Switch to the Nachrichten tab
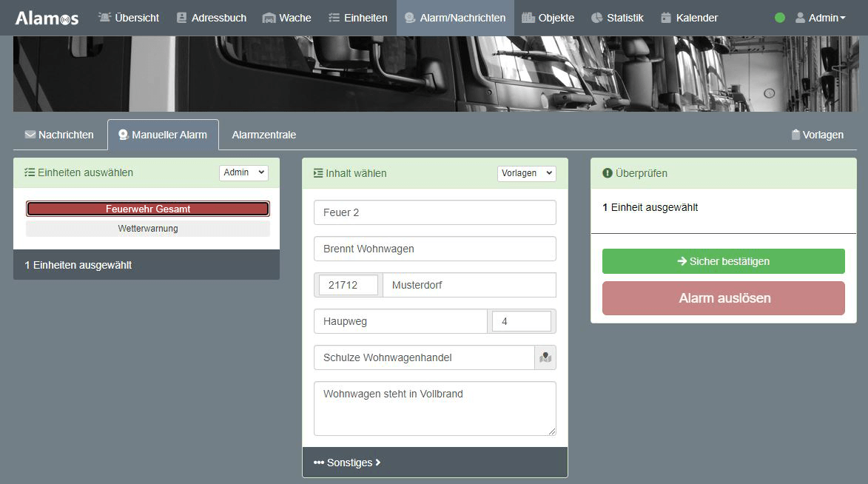Image resolution: width=868 pixels, height=484 pixels. (60, 135)
